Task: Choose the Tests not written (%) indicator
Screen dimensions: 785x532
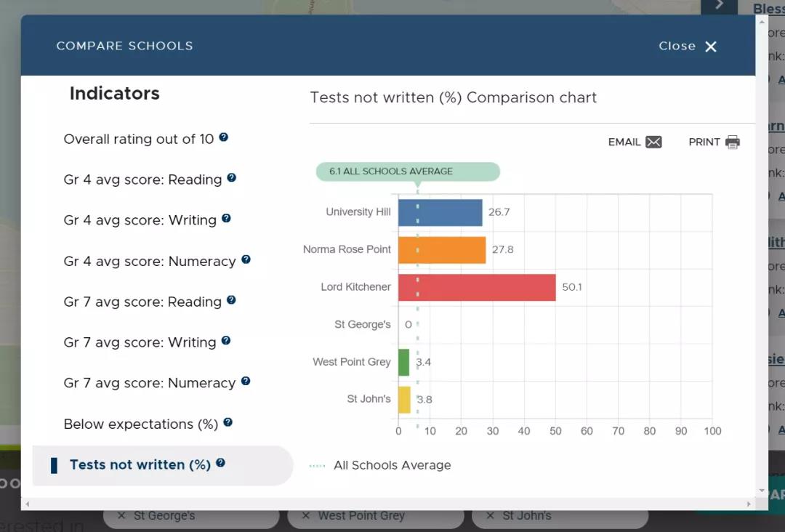Action: point(140,465)
